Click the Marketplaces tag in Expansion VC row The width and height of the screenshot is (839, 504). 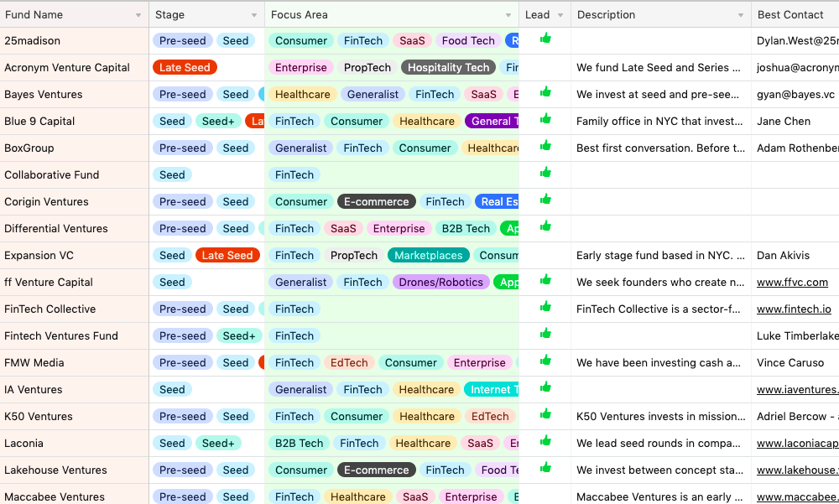[428, 255]
